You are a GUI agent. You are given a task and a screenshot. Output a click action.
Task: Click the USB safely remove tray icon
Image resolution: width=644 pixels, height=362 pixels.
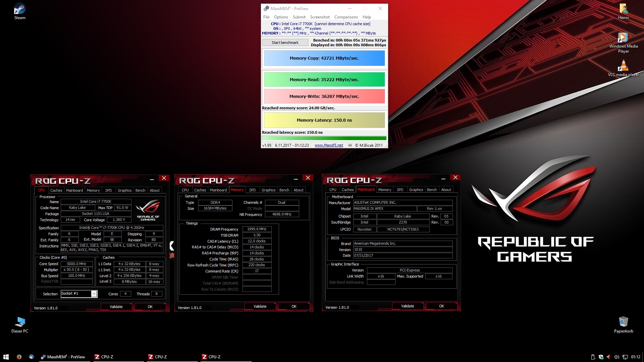coord(593,357)
